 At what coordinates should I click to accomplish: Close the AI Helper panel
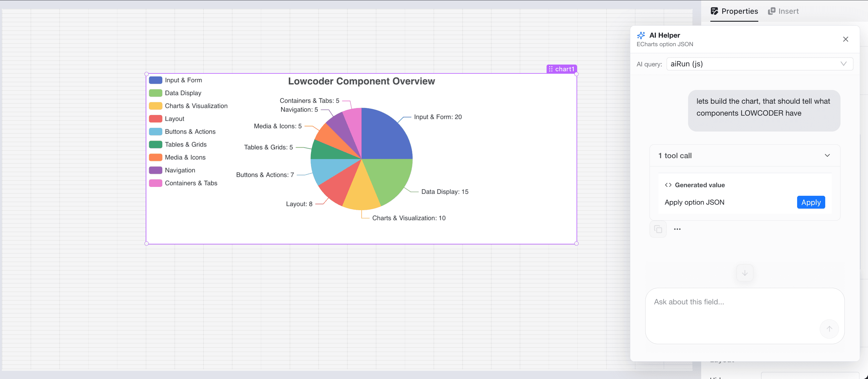[845, 39]
